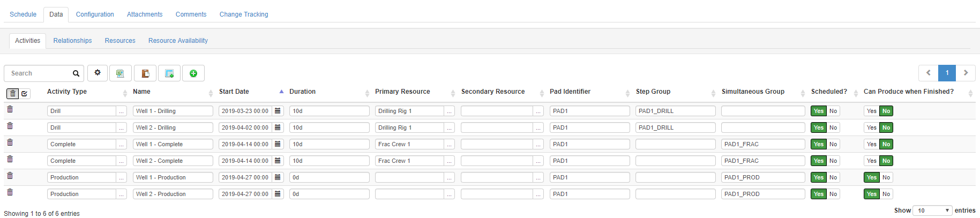This screenshot has height=218, width=980.
Task: Open calendar for Well 1 - Complete start date
Action: [278, 144]
